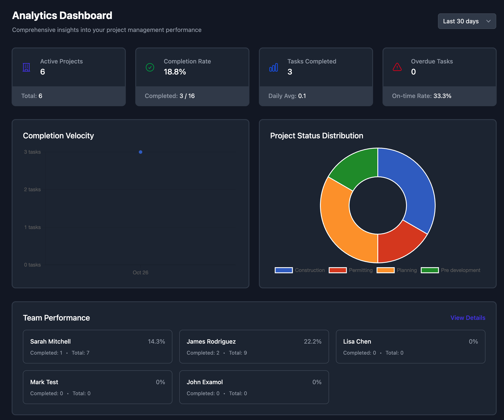Toggle Construction legend swatch
504x420 pixels.
click(x=283, y=270)
